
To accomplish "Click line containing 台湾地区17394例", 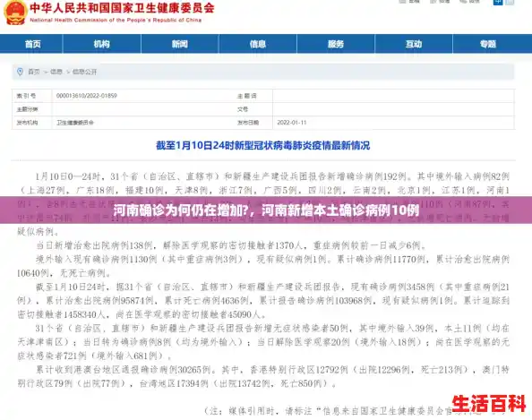I will (177, 383).
